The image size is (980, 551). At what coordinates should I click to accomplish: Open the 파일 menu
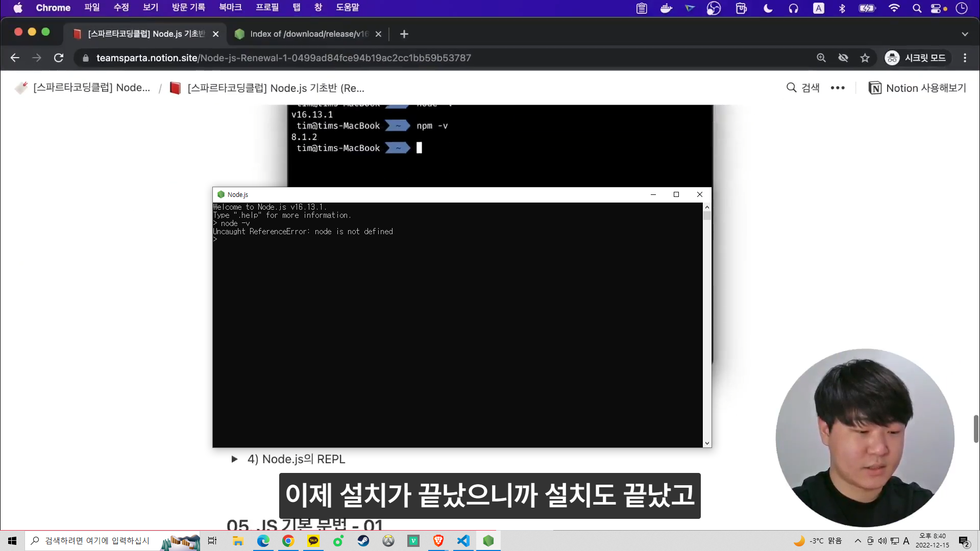click(92, 8)
